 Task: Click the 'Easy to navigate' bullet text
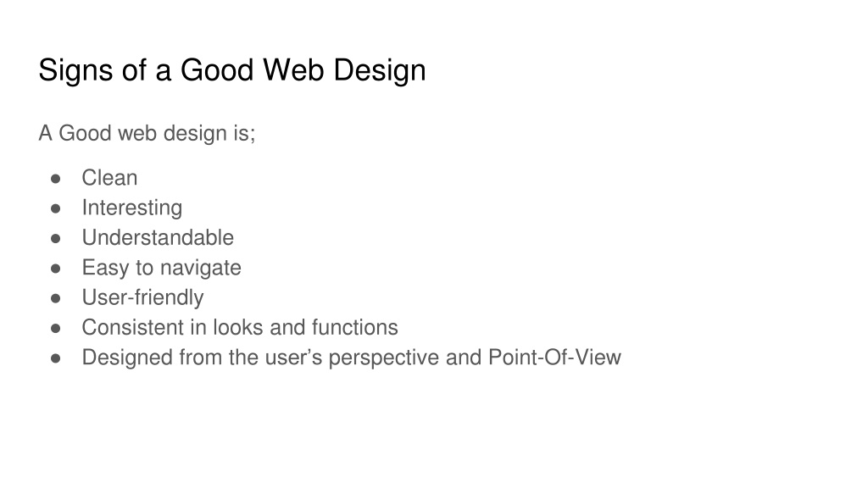pos(162,268)
